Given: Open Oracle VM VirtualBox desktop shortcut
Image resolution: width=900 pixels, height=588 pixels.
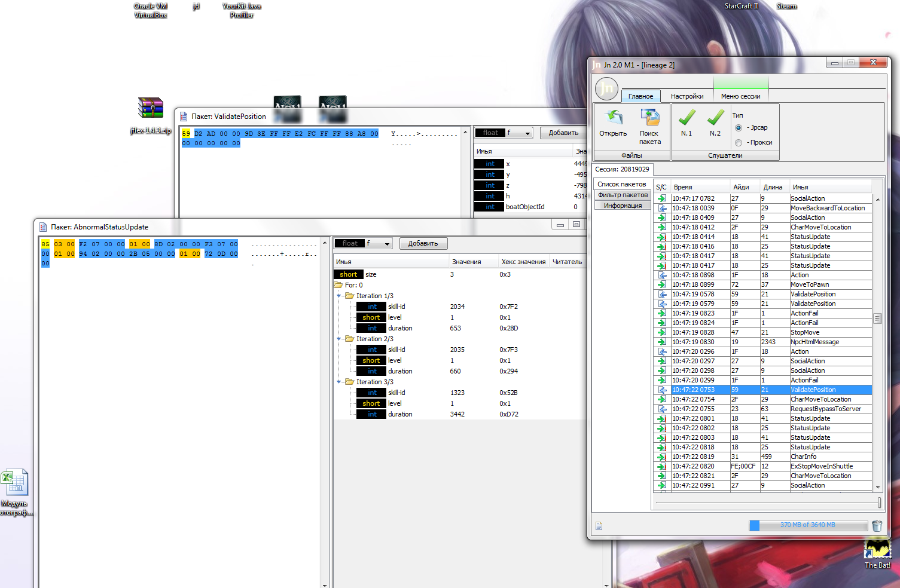Looking at the screenshot, I should click(151, 10).
